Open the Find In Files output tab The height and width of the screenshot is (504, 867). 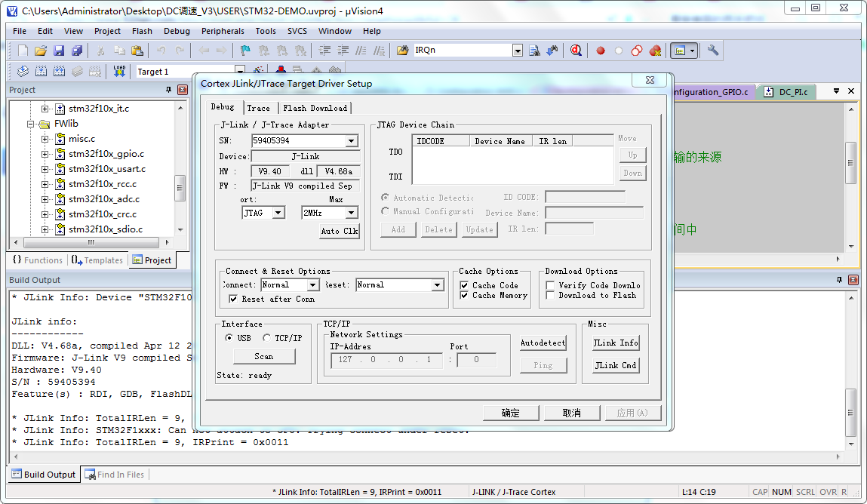click(115, 474)
